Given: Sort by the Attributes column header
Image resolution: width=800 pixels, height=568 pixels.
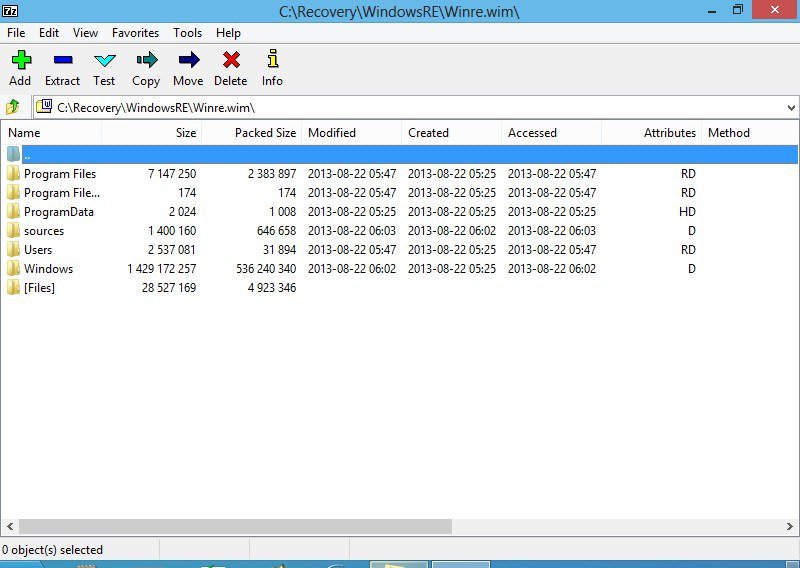Looking at the screenshot, I should point(652,133).
